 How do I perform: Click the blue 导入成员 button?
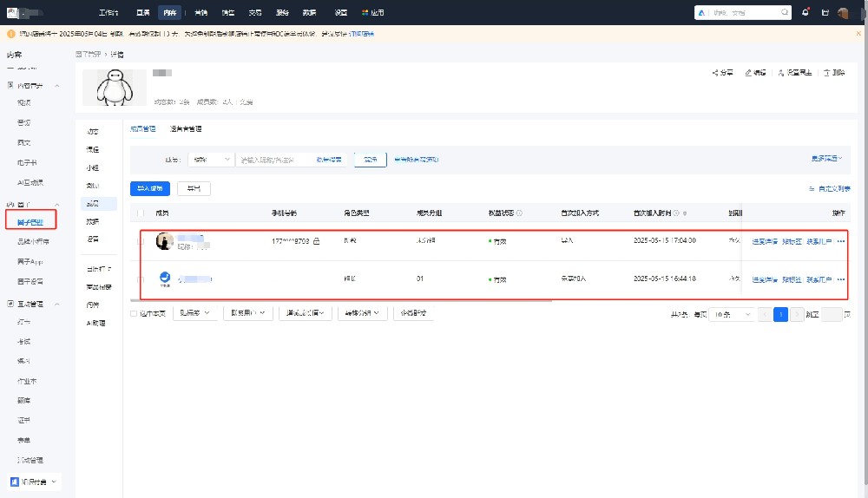150,188
